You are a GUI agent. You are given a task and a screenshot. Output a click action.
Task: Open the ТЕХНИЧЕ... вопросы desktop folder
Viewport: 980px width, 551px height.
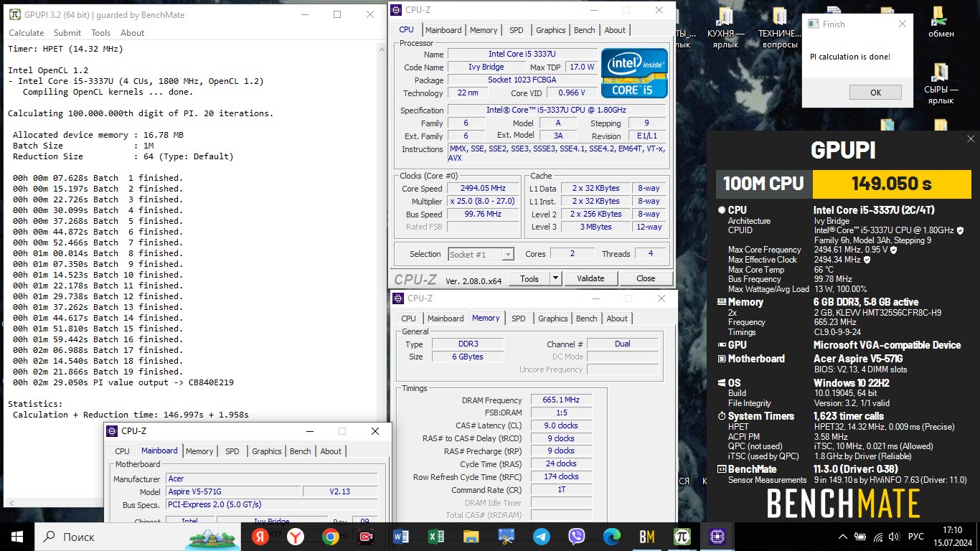(x=781, y=28)
